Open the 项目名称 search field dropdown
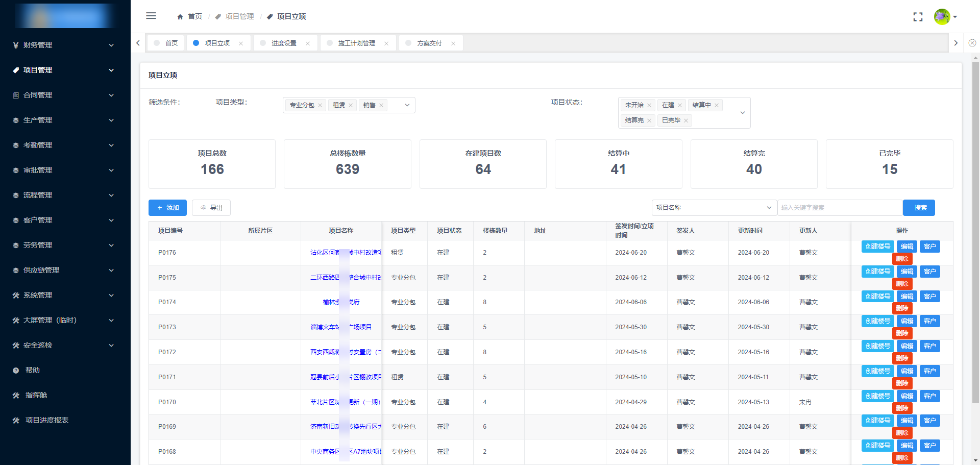Viewport: 980px width, 465px height. (x=714, y=208)
